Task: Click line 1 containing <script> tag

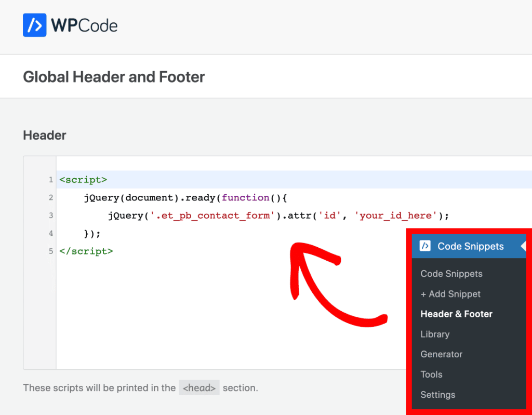Action: tap(294, 180)
